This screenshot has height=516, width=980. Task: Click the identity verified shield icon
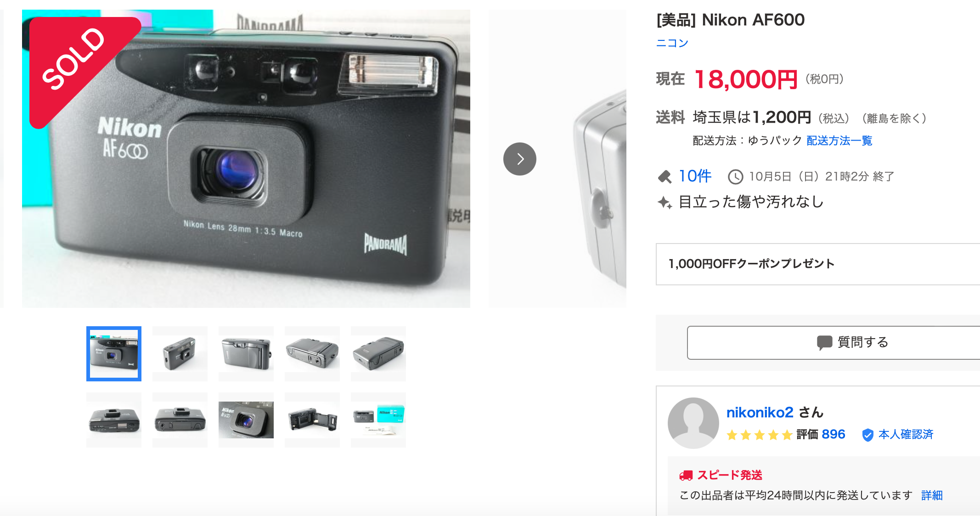[x=867, y=435]
